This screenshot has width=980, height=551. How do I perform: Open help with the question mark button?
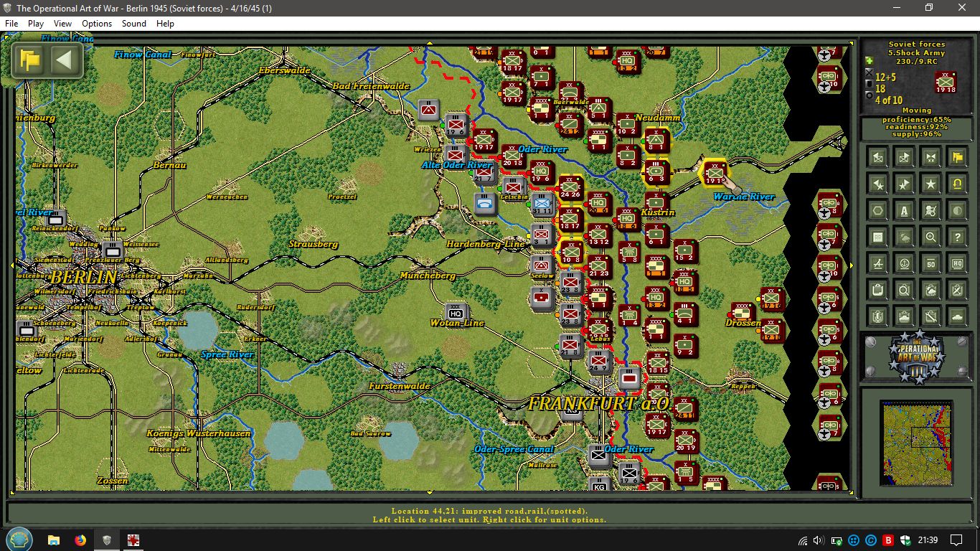coord(958,237)
